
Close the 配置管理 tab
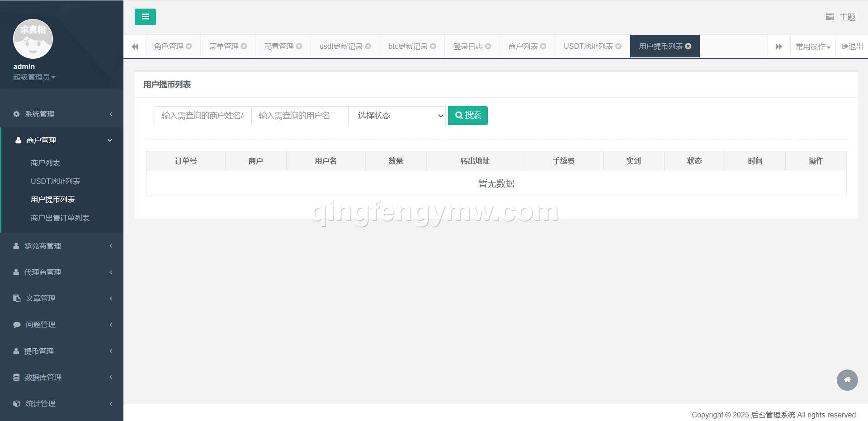click(299, 46)
